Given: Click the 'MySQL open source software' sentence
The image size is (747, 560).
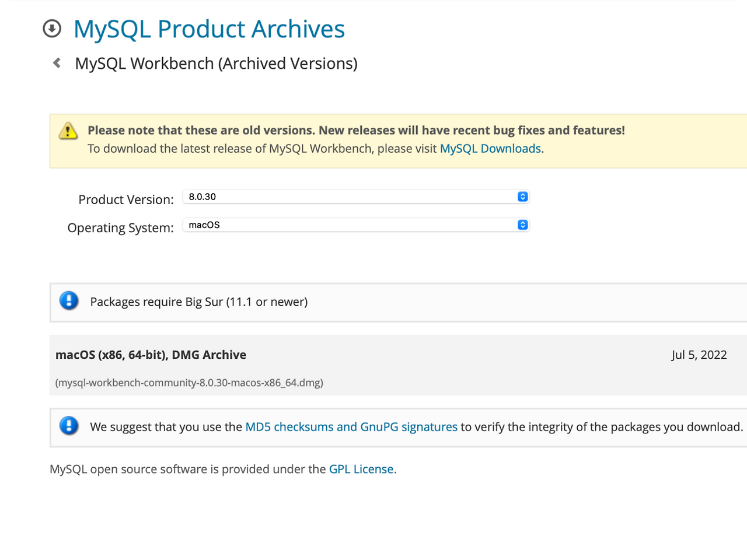Looking at the screenshot, I should point(187,469).
